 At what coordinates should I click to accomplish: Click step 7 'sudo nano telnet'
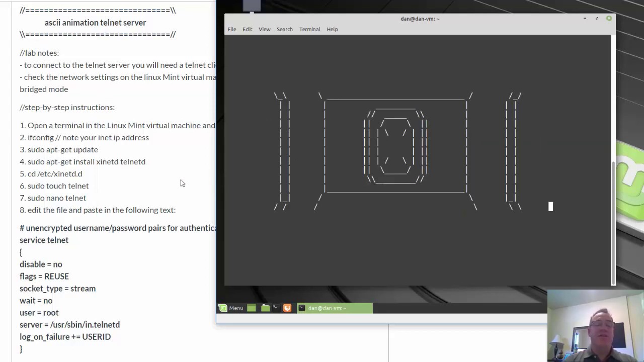coord(53,198)
